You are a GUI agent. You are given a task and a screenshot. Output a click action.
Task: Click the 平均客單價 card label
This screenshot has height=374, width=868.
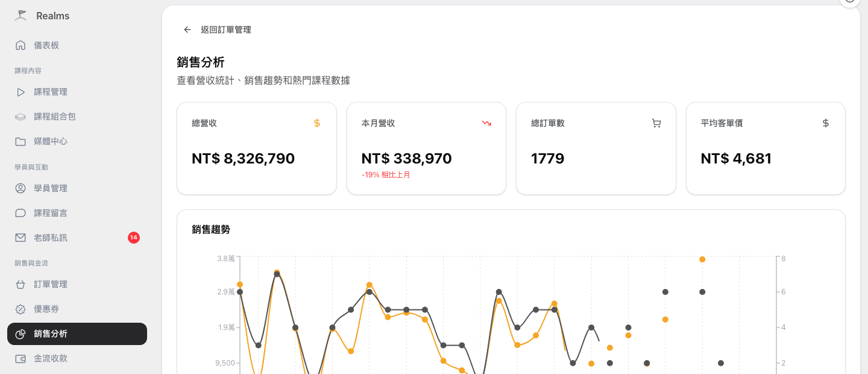coord(722,123)
